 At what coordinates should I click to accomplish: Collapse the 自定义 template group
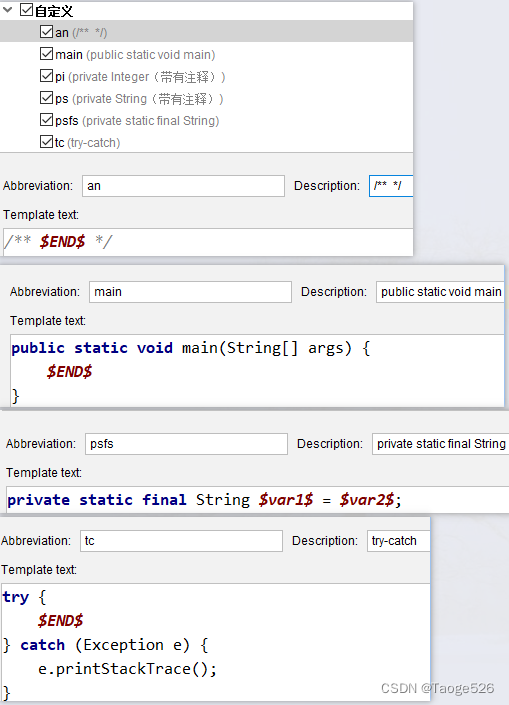point(8,9)
